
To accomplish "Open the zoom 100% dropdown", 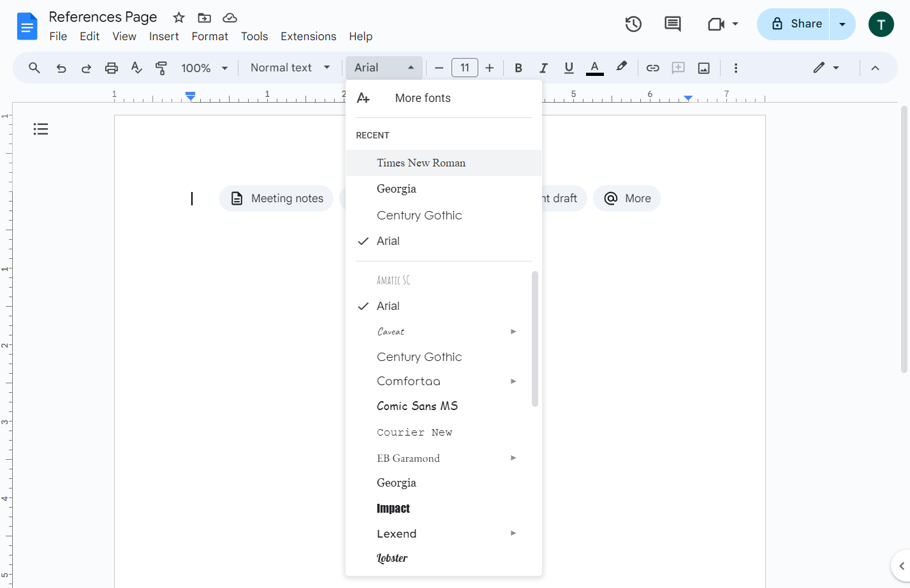I will [x=205, y=68].
